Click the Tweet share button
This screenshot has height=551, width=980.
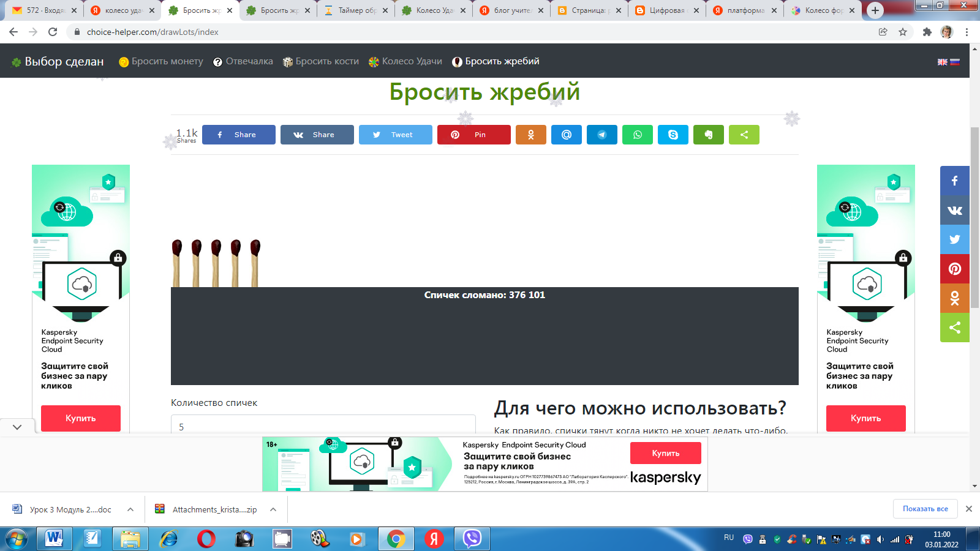(x=396, y=135)
